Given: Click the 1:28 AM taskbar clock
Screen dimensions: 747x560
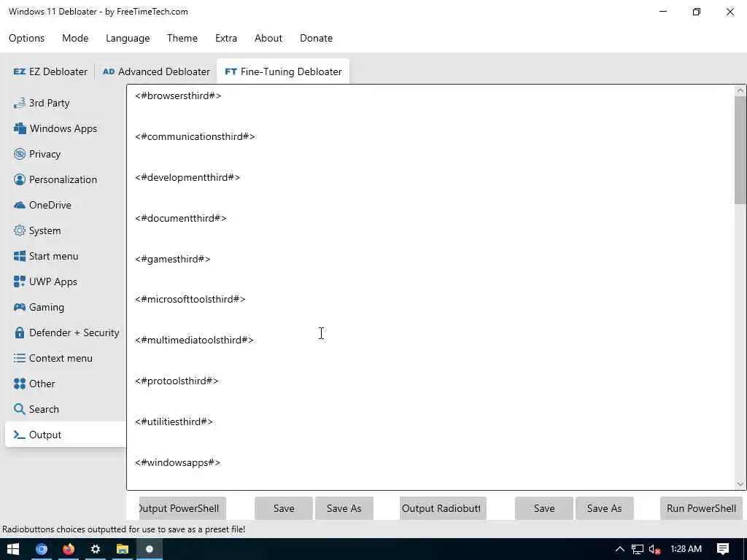Looking at the screenshot, I should tap(686, 549).
